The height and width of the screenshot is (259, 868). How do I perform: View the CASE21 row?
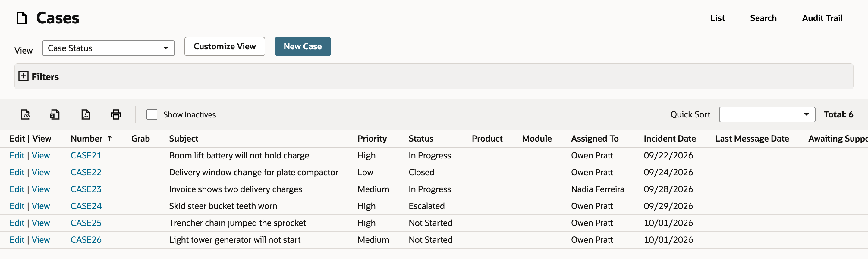coord(41,155)
